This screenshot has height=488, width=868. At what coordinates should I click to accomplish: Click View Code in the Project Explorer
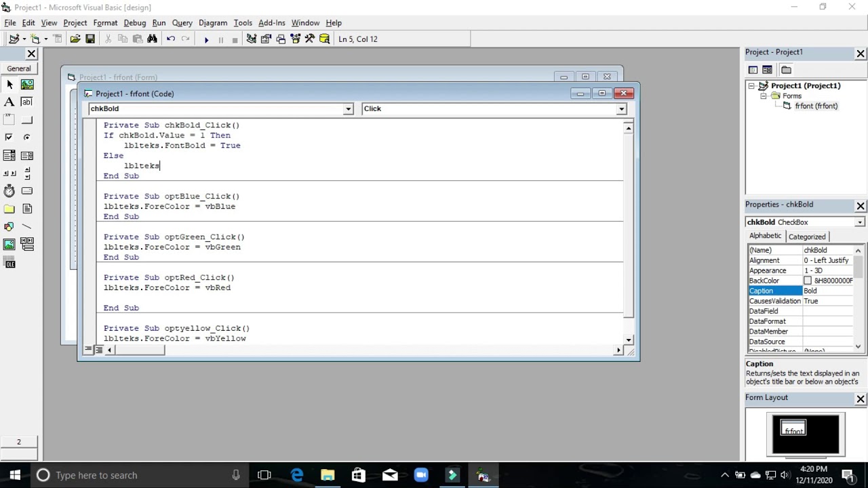[x=753, y=70]
